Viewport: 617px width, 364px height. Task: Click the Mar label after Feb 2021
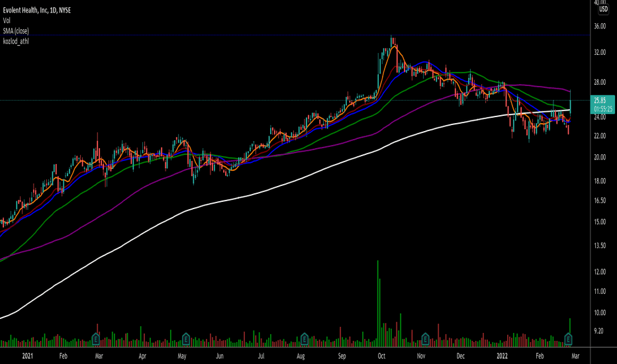99,356
